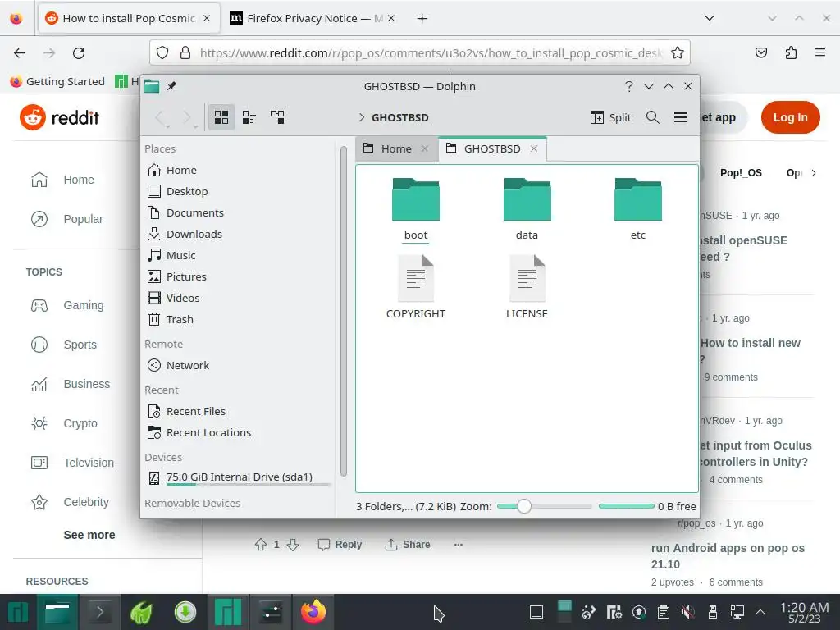Click the pin icon in Dolphin titlebar
The width and height of the screenshot is (840, 630).
171,86
